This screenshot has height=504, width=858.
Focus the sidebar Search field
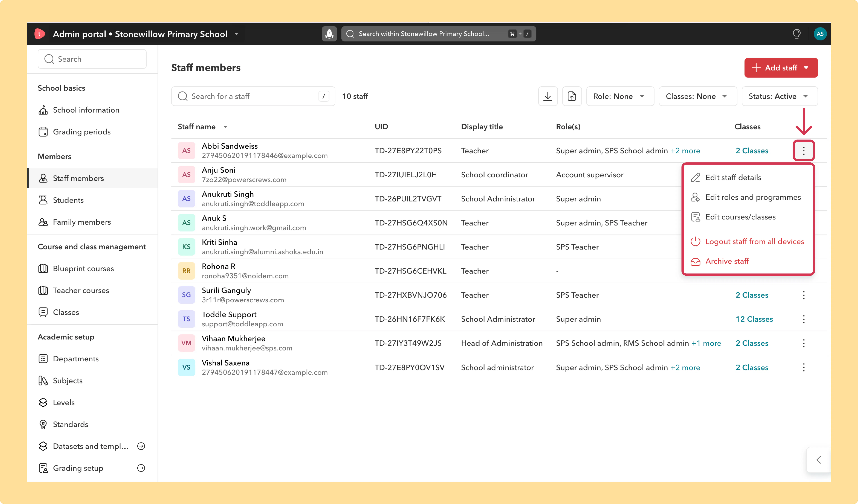[x=92, y=59]
